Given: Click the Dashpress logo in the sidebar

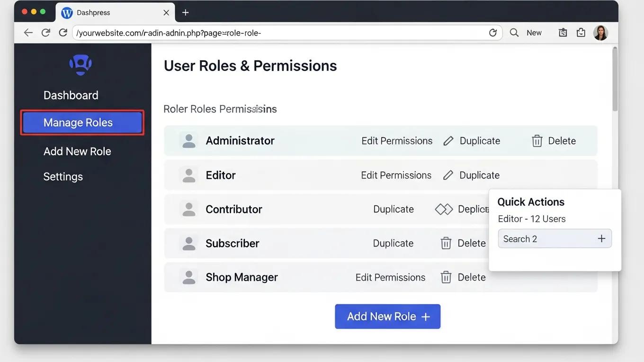Looking at the screenshot, I should click(x=80, y=64).
